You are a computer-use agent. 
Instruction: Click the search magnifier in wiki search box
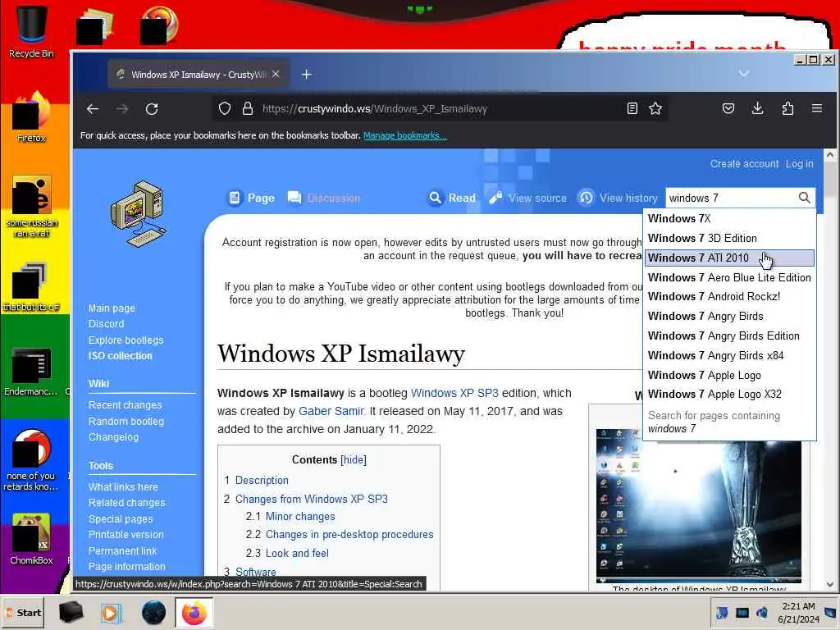tap(804, 198)
